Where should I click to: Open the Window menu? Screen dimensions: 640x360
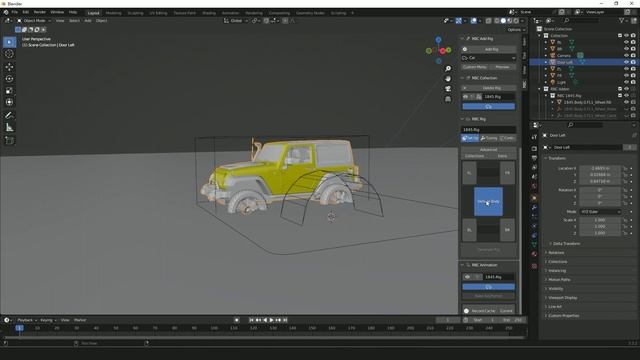tap(57, 13)
